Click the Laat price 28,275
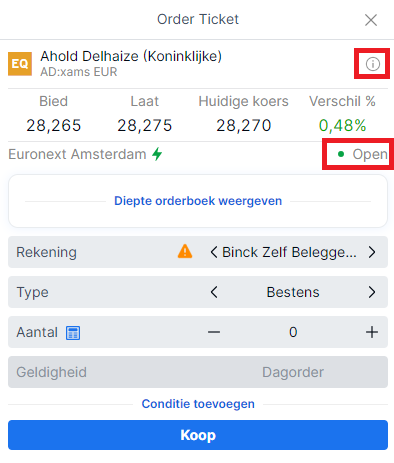Screen dimensions: 394x463 pyautogui.click(x=145, y=126)
